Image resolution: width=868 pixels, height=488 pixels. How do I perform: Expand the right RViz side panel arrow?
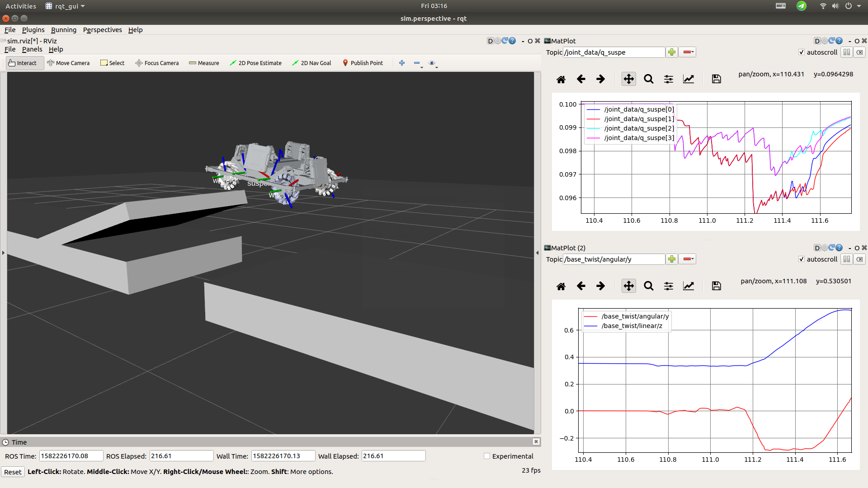[x=538, y=253]
